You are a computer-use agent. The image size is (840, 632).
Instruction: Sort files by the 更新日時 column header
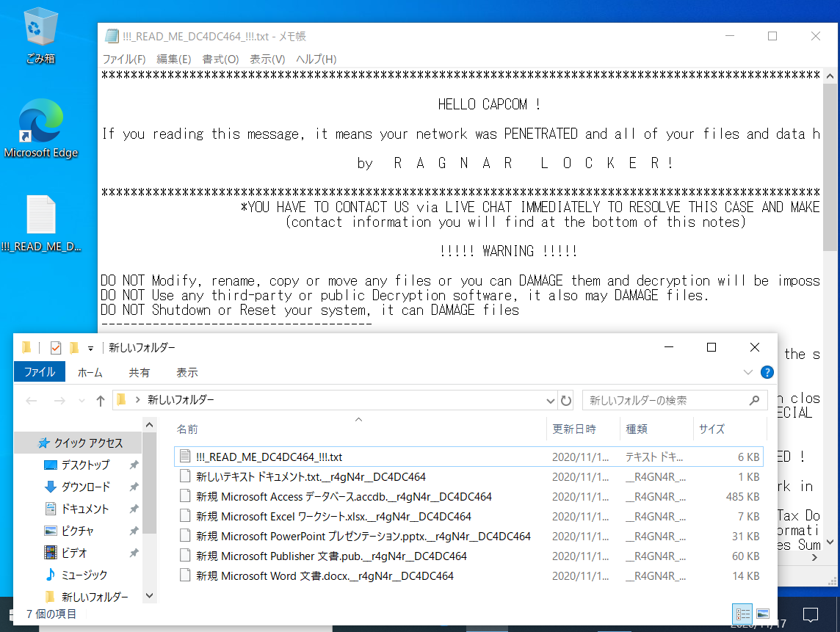(574, 429)
